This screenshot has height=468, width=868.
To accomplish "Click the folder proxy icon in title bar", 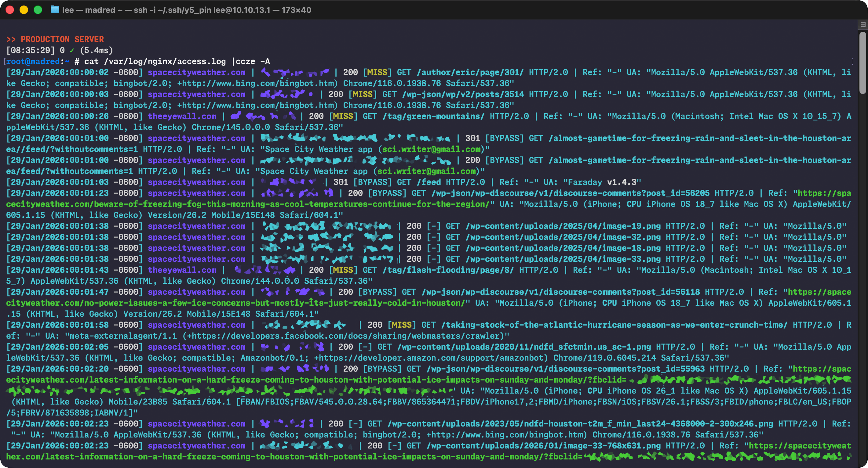I will coord(55,10).
